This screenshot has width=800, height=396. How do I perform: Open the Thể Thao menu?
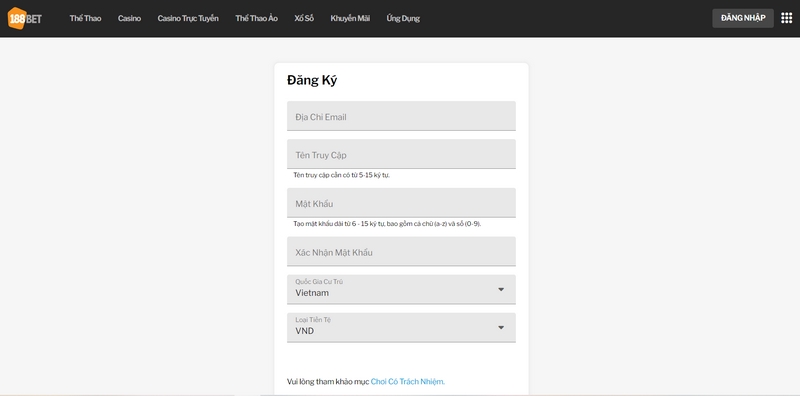(x=85, y=18)
